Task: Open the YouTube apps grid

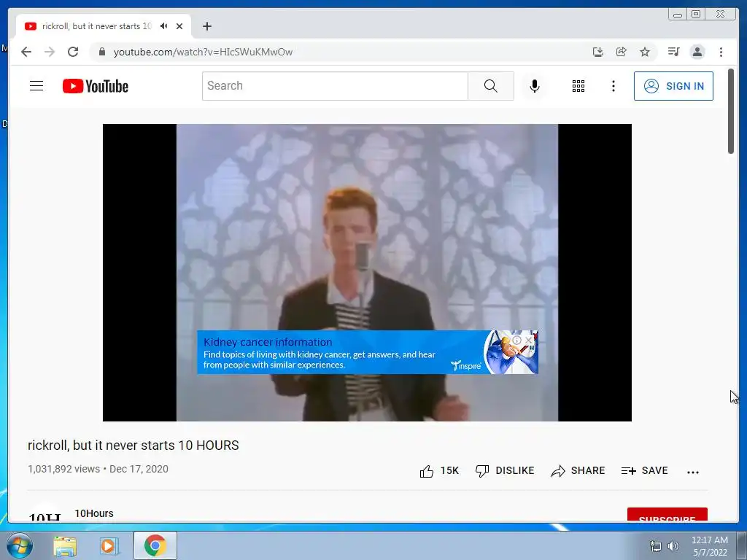Action: click(x=578, y=86)
